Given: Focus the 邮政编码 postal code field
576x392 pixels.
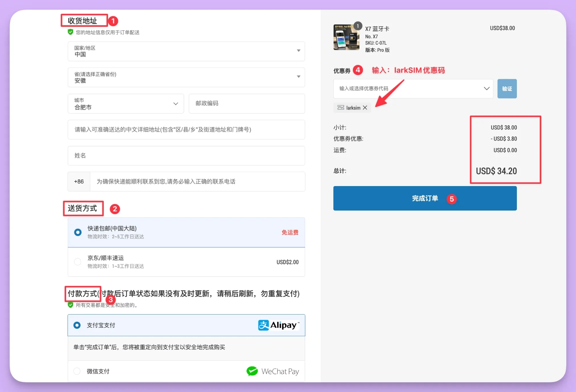Looking at the screenshot, I should [x=247, y=104].
